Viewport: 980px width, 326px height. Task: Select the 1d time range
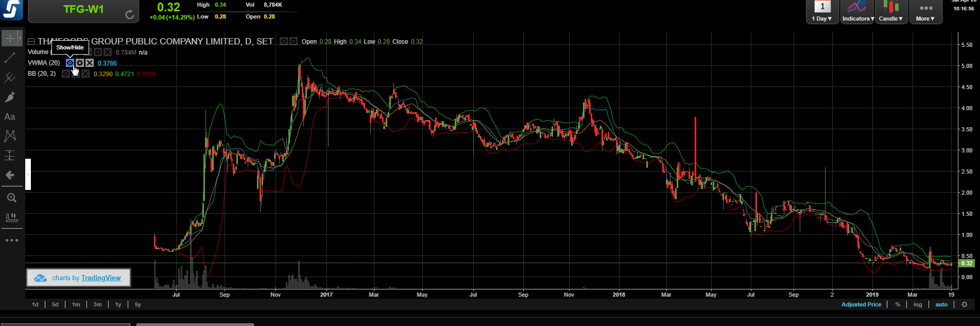[x=35, y=304]
